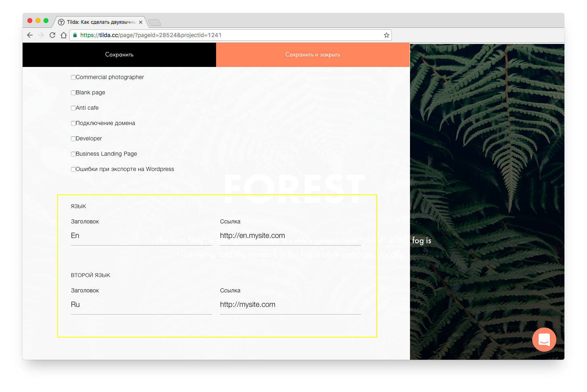This screenshot has height=392, width=587.
Task: Bookmark the page with the star icon
Action: click(387, 35)
